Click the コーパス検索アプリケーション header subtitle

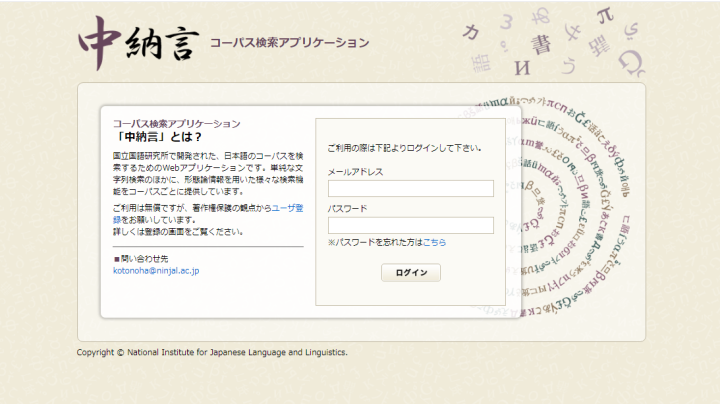(x=289, y=43)
